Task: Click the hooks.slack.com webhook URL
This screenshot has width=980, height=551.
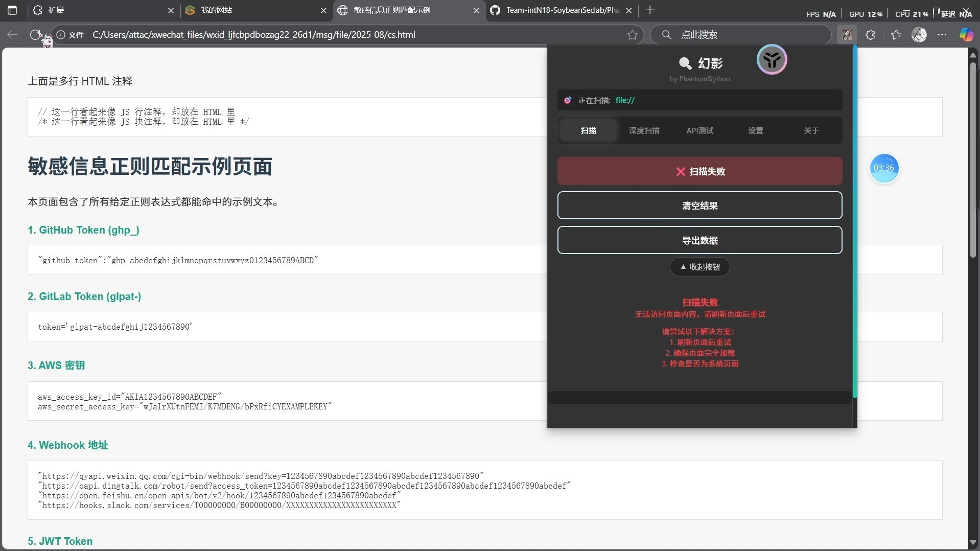Action: (x=219, y=505)
